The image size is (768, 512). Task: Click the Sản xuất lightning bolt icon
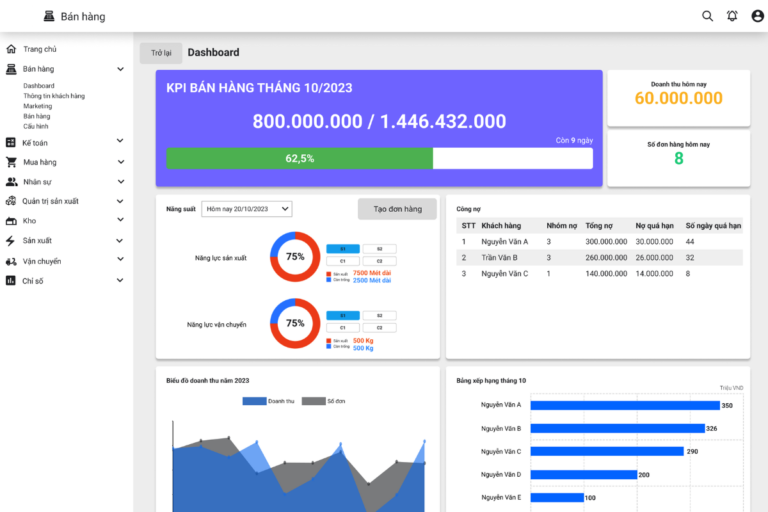(10, 241)
